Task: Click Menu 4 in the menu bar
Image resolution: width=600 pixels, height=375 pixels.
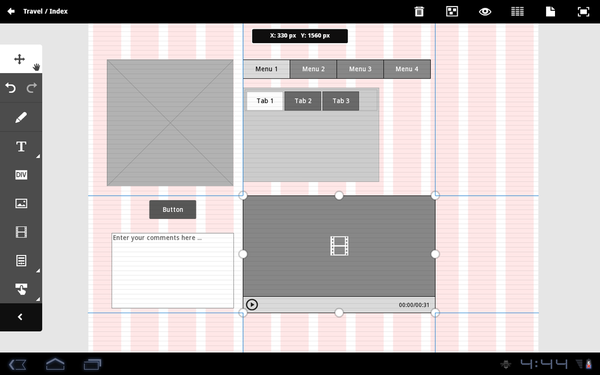Action: 407,69
